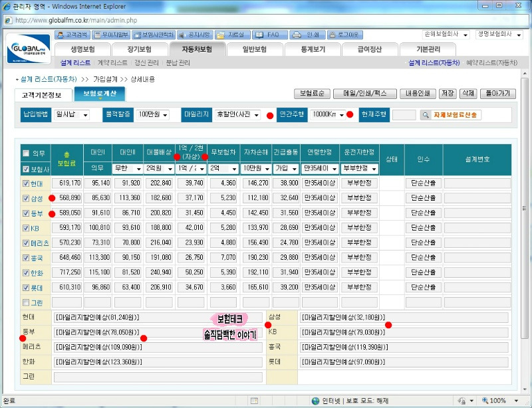Uncheck the 흥국 insurer checkbox

[x=26, y=258]
